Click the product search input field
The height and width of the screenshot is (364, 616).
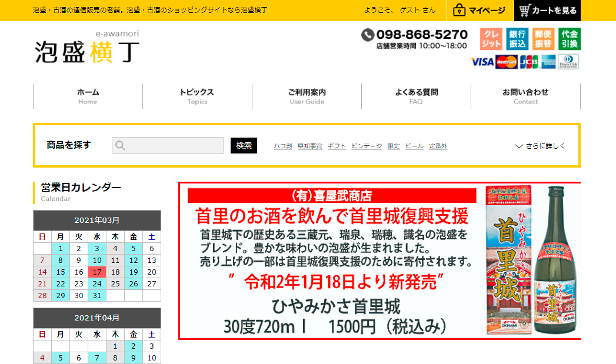coord(168,146)
